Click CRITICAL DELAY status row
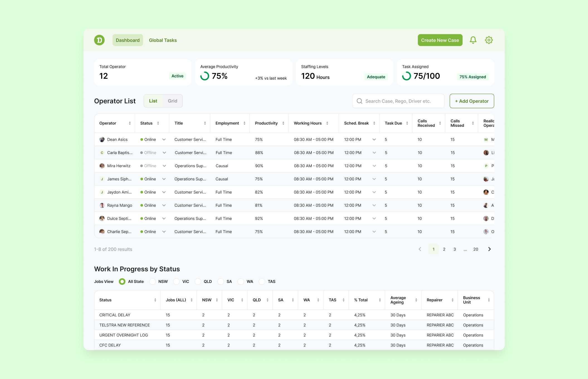This screenshot has width=588, height=379. tap(294, 315)
